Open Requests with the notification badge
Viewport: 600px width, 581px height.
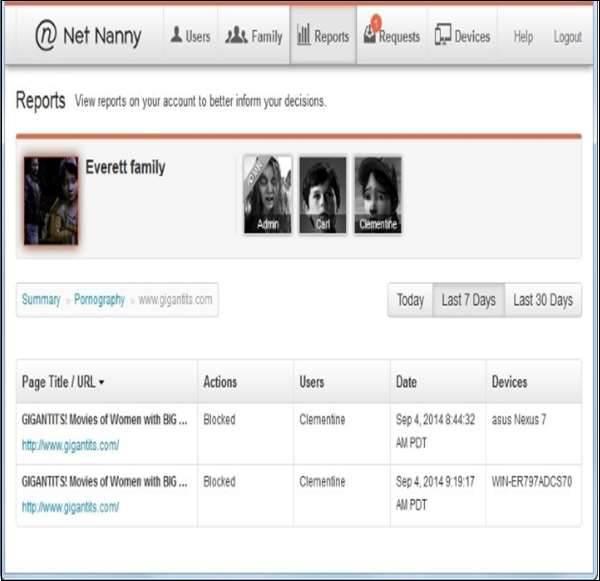370,34
